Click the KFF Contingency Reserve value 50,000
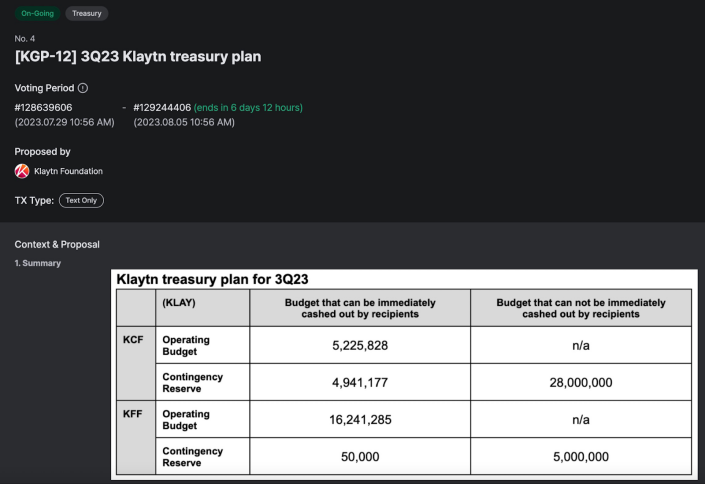The image size is (705, 484). (x=360, y=457)
